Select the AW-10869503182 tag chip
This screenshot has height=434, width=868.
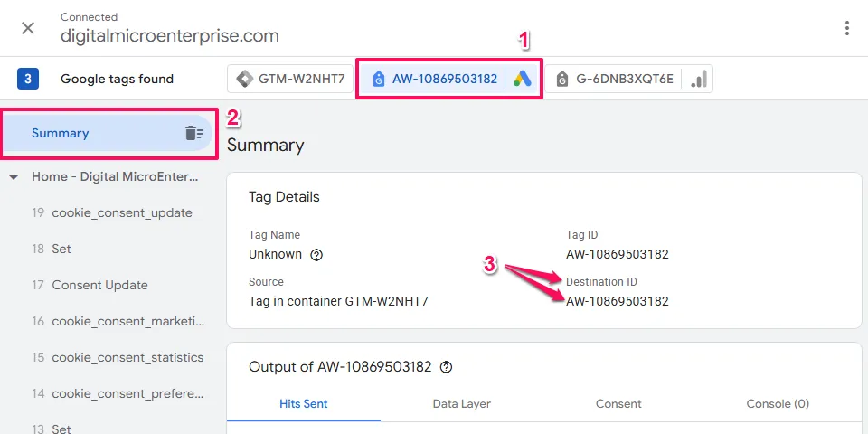tap(444, 79)
